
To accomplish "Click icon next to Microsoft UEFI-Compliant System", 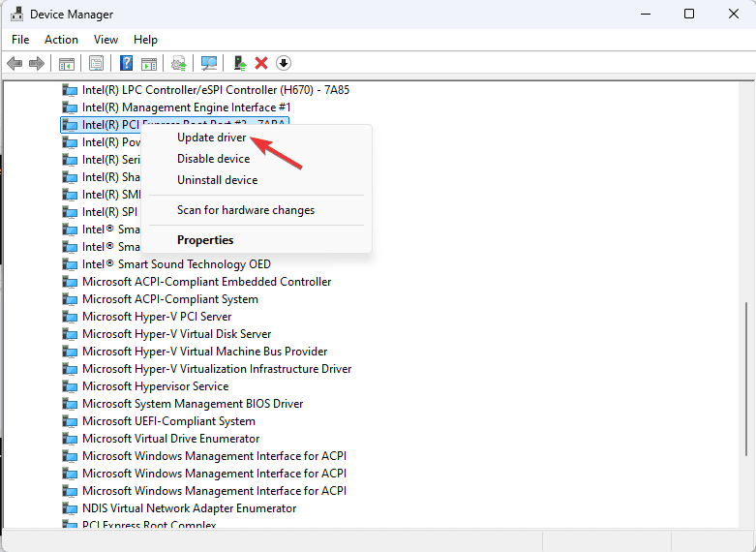I will pyautogui.click(x=70, y=421).
